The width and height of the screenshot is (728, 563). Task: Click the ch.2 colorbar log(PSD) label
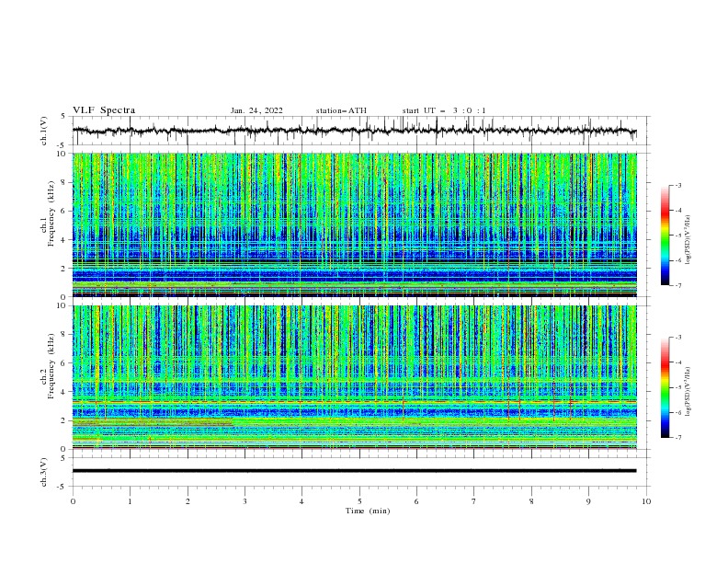688,391
